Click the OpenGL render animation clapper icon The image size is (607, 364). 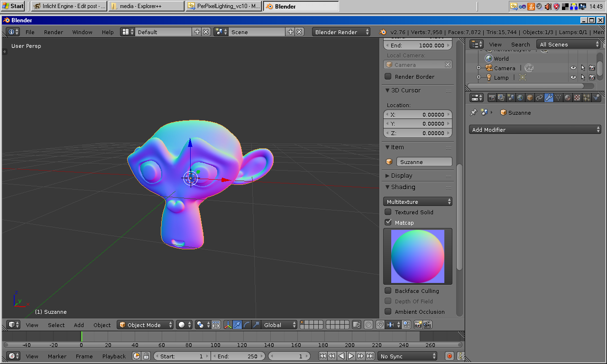(x=427, y=325)
